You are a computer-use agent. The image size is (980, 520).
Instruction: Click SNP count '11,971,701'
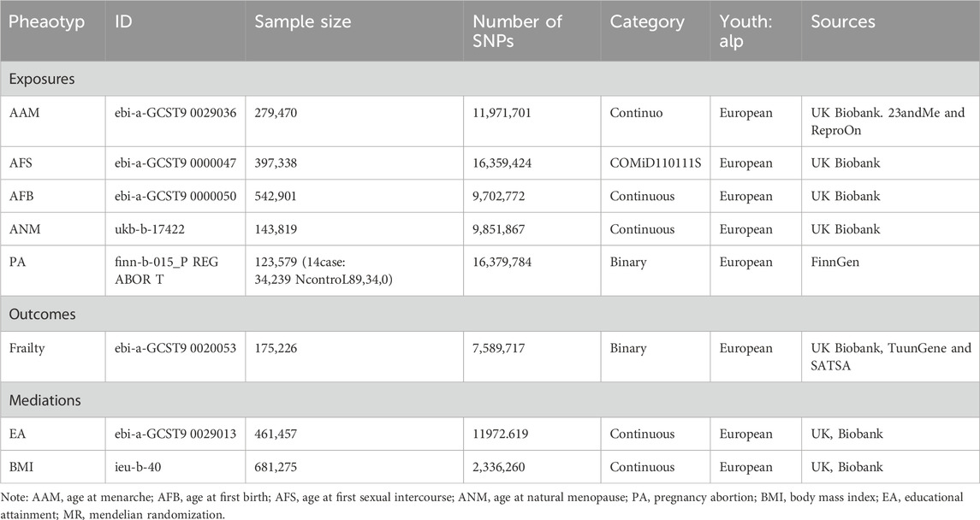(x=502, y=113)
